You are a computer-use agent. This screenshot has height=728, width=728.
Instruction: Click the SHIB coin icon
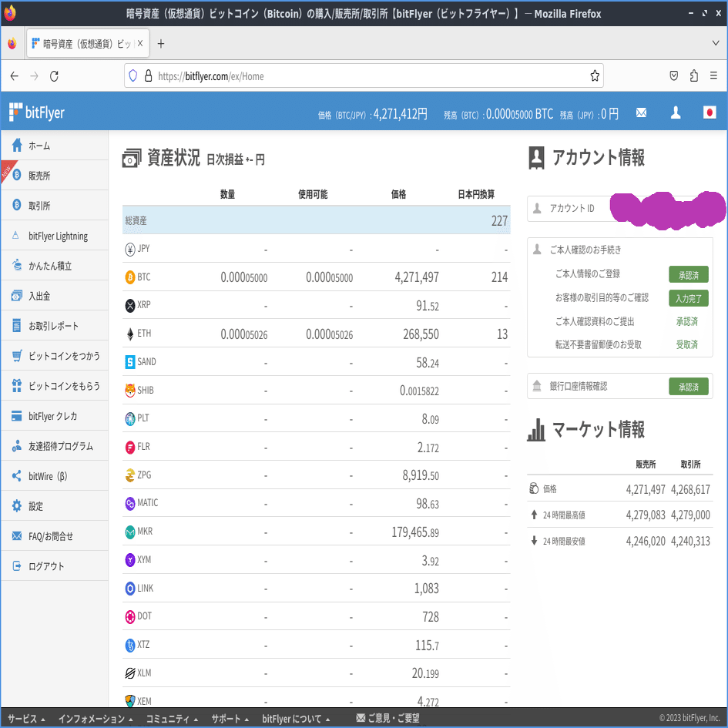click(130, 390)
